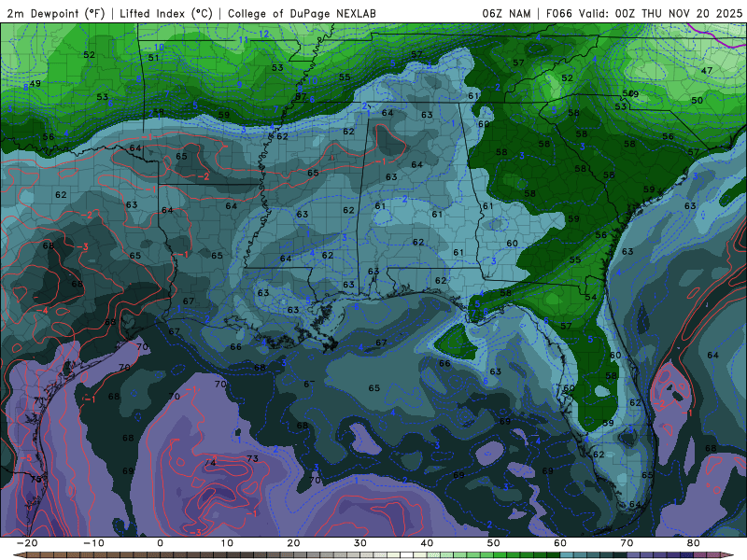Click the "-20" label on the color scale

[27, 543]
